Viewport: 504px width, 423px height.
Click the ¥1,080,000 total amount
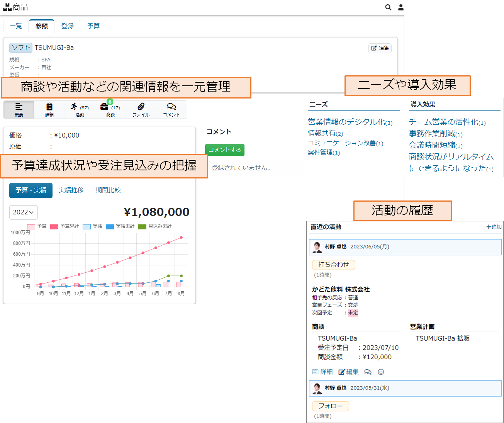156,212
